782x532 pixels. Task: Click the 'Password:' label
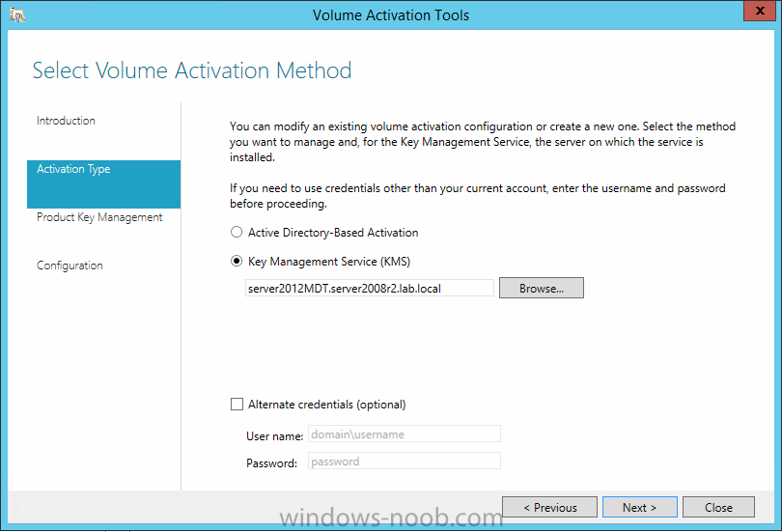coord(271,463)
